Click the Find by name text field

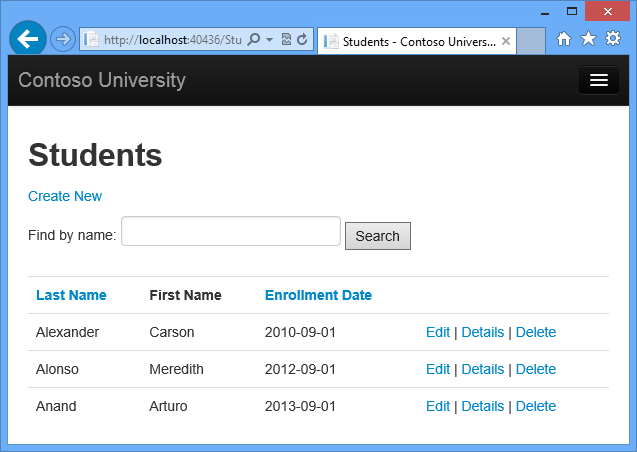pos(231,231)
